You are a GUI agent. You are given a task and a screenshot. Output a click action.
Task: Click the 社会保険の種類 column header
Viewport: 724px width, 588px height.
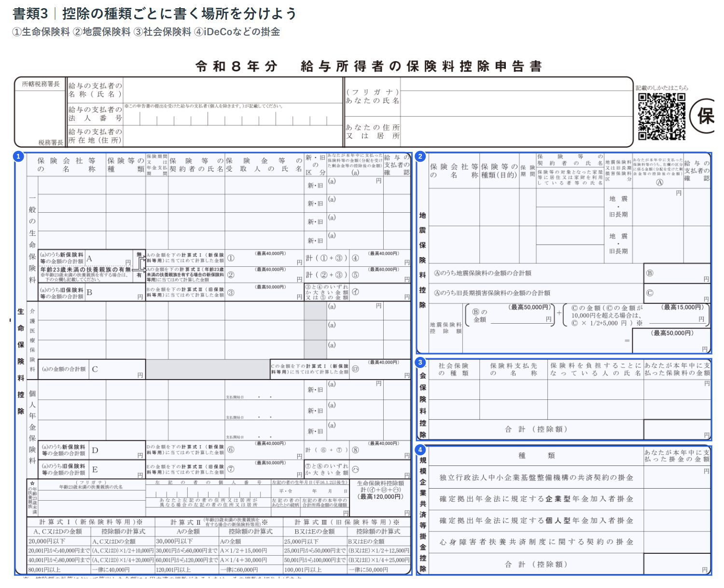[x=454, y=369]
